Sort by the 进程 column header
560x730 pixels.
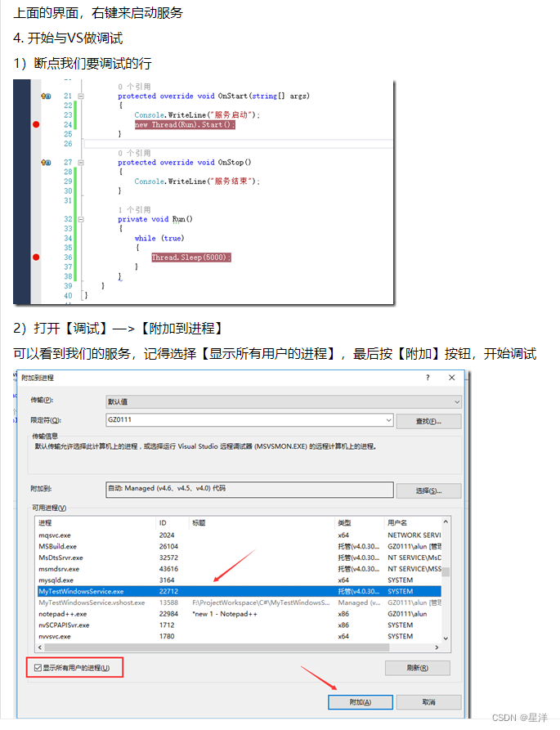coord(96,523)
